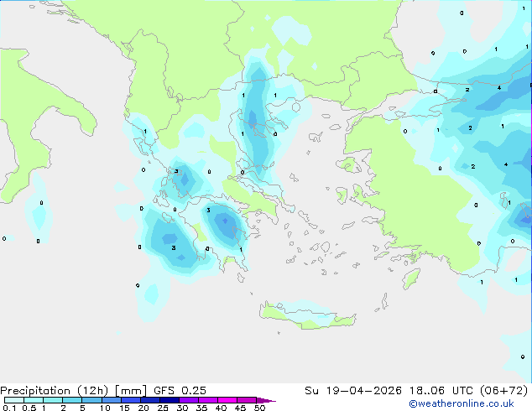Image resolution: width=532 pixels, height=411 pixels.
Task: Click the 1–2 mm legend color box
Action: pyautogui.click(x=53, y=400)
